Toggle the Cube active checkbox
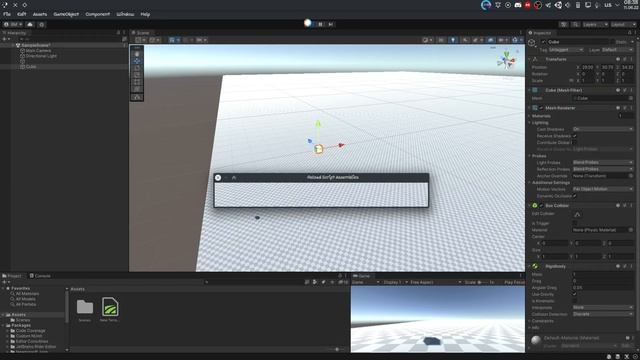The width and height of the screenshot is (640, 360). pos(544,42)
